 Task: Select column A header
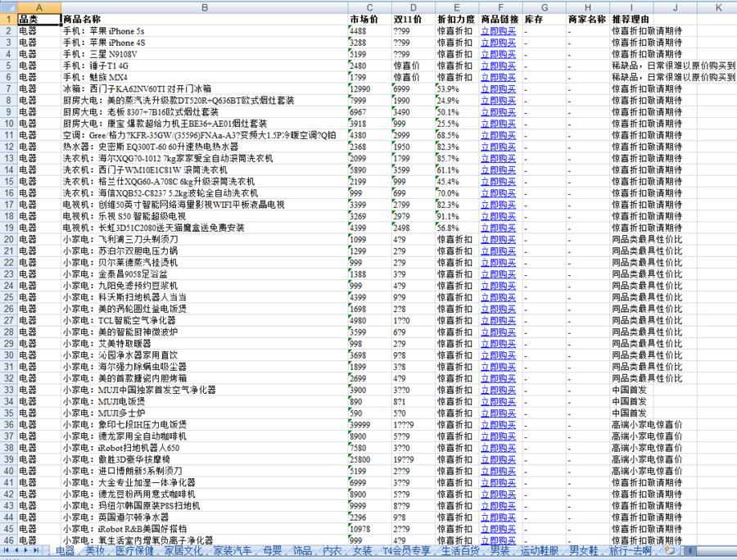point(39,7)
